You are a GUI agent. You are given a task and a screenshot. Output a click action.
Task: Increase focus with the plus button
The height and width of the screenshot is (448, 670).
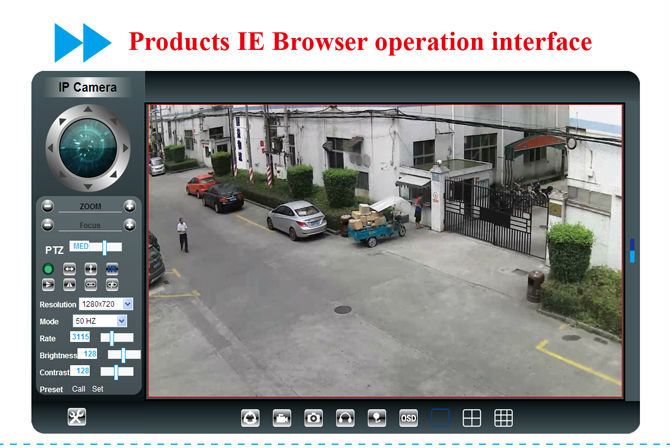(130, 225)
